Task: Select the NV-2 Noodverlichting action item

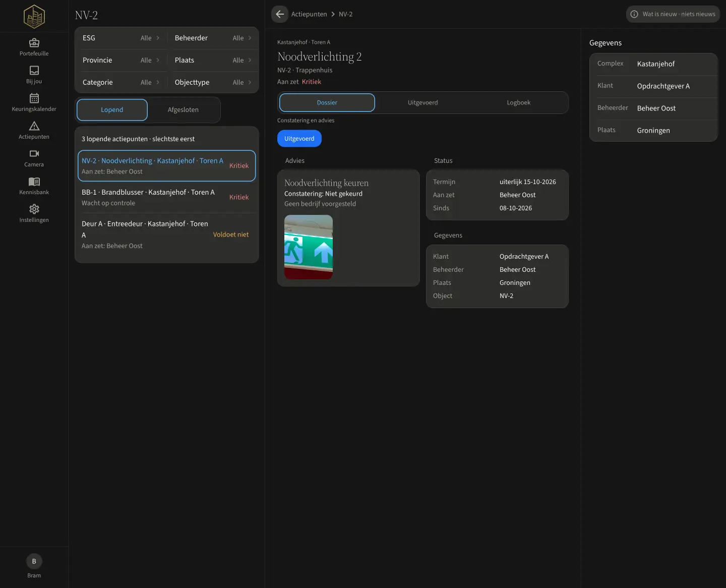Action: pos(166,166)
